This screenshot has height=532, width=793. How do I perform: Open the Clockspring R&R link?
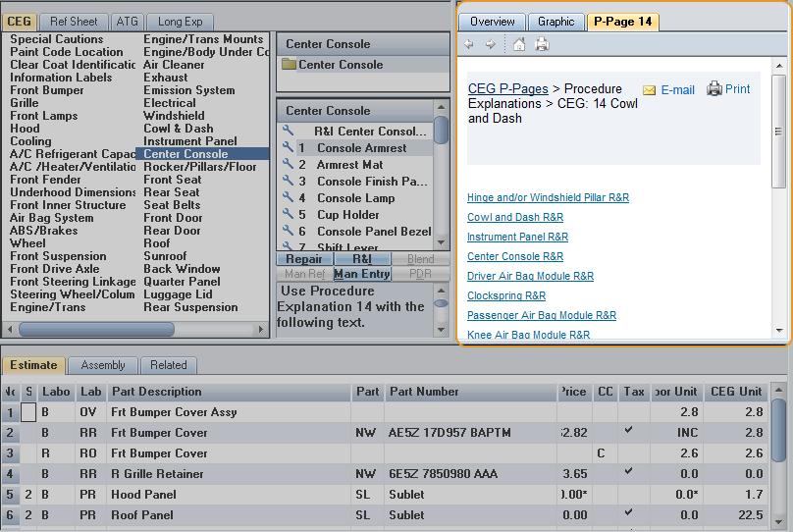coord(506,295)
